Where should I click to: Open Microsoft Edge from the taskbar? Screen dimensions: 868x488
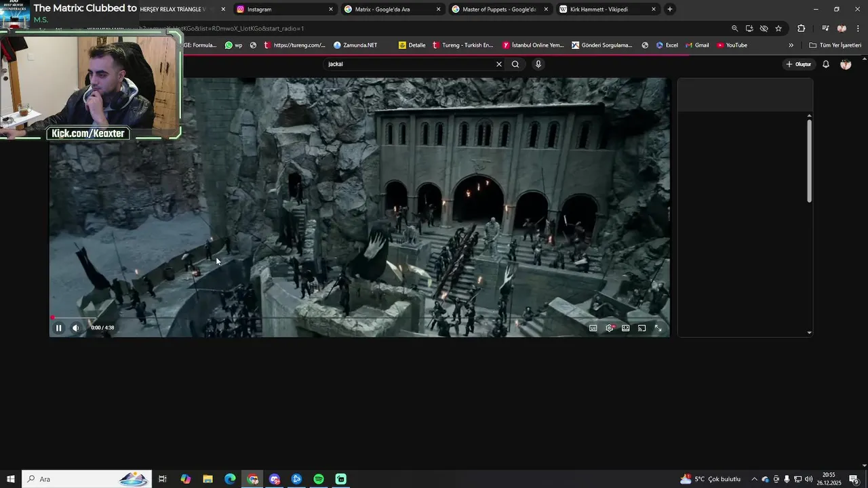(230, 479)
